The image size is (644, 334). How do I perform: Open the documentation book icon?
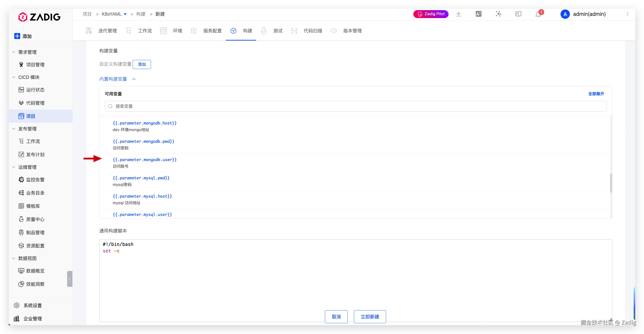(x=518, y=14)
